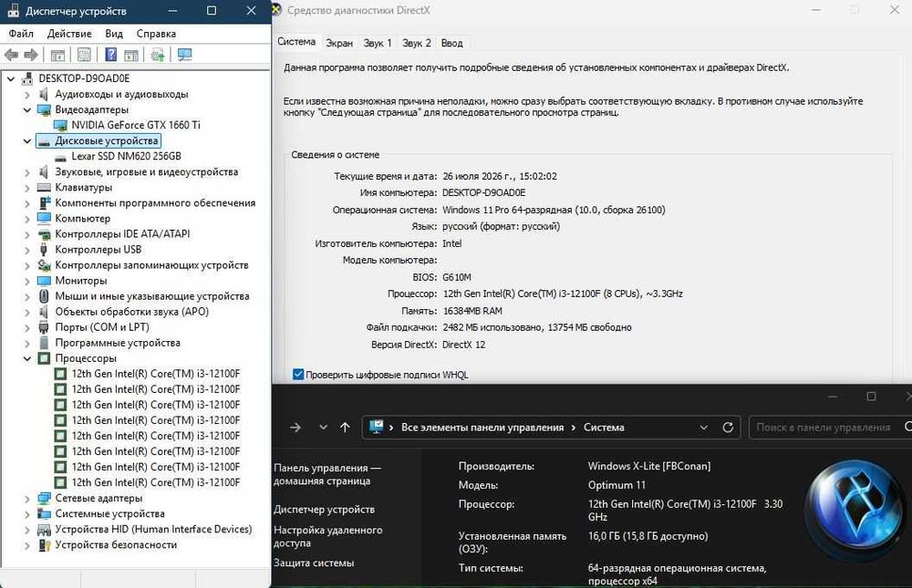912x588 pixels.
Task: Scan for hardware changes monitor icon
Action: [184, 56]
